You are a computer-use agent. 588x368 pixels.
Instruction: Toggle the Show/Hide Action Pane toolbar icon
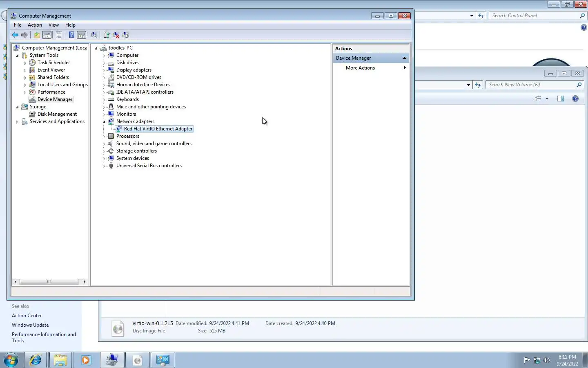pos(82,35)
